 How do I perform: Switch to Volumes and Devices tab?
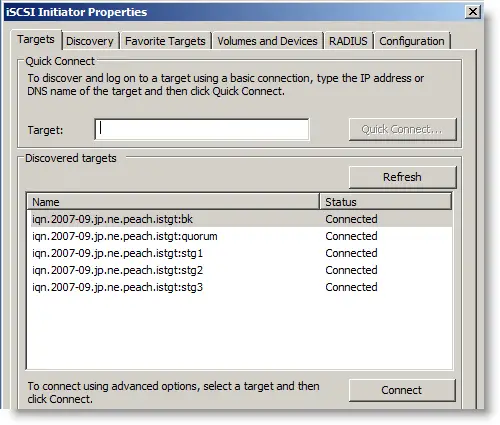tap(267, 41)
